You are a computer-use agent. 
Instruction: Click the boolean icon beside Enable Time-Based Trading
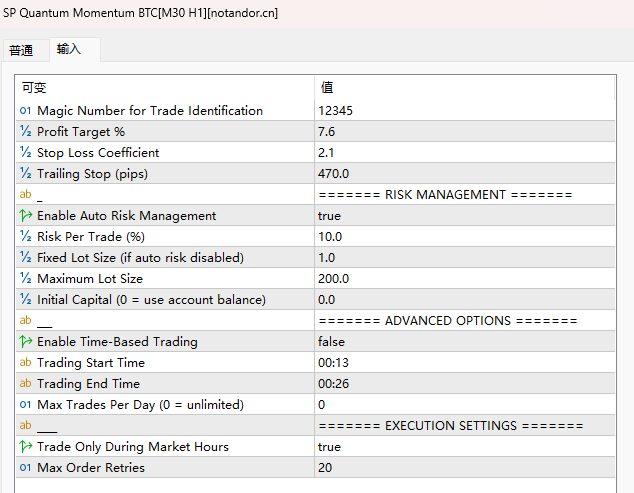[25, 342]
